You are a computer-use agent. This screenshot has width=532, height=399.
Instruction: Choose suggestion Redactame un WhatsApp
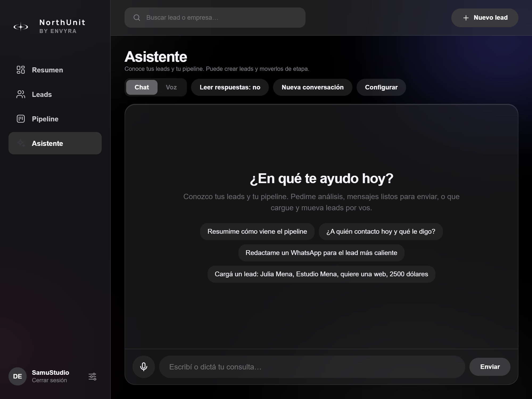pyautogui.click(x=321, y=253)
